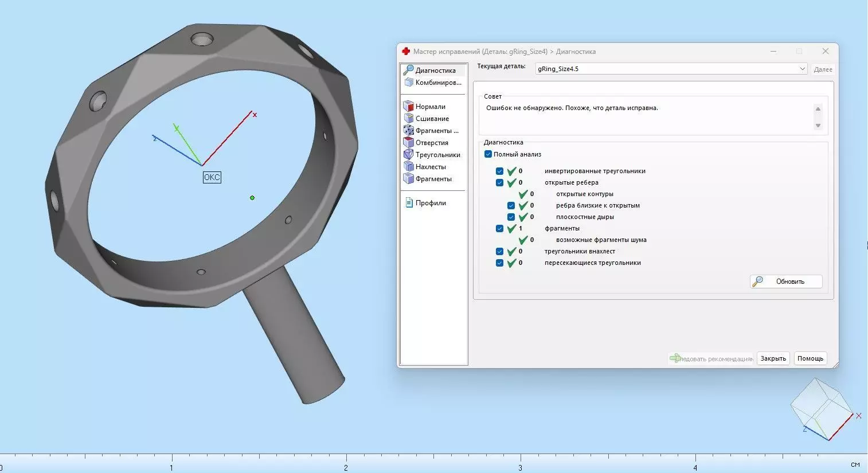868x473 pixels.
Task: Click the Закрыть button
Action: 773,358
